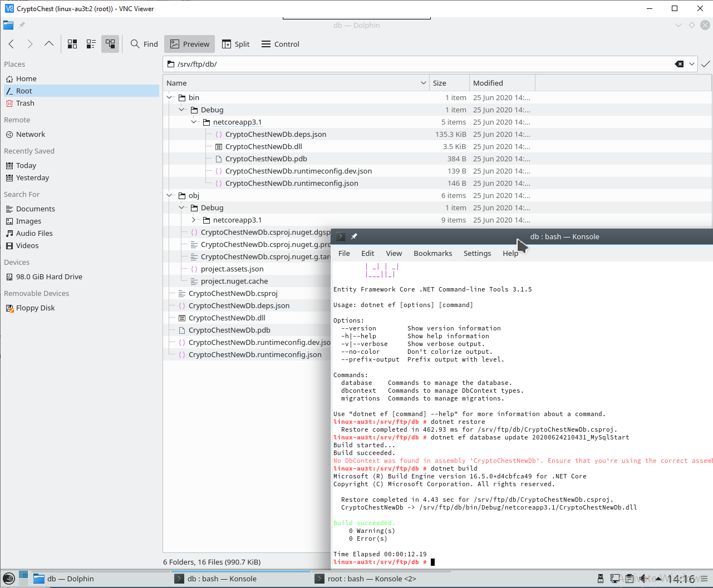Pin the Konsole window
The height and width of the screenshot is (588, 713).
pos(354,236)
